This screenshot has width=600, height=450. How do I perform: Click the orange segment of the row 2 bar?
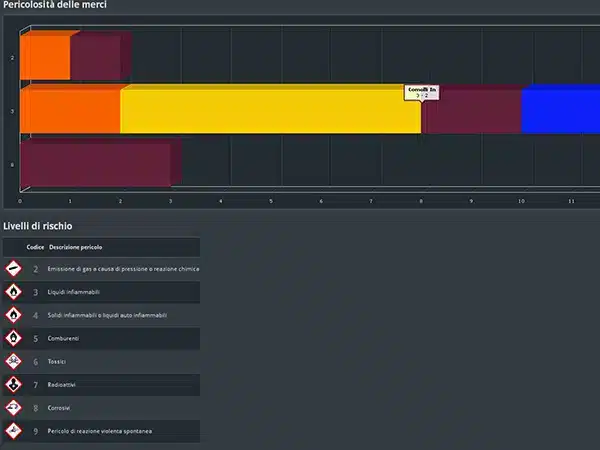point(44,58)
